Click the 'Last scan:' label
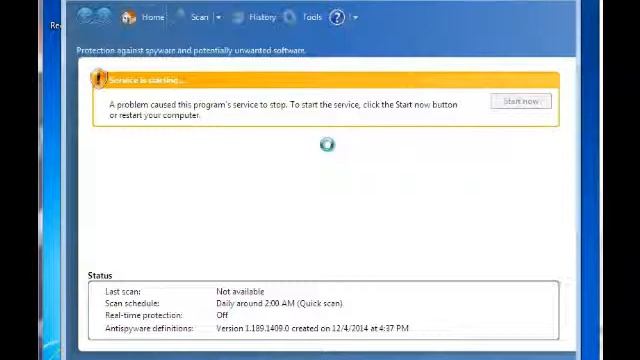640x360 pixels. click(x=123, y=291)
